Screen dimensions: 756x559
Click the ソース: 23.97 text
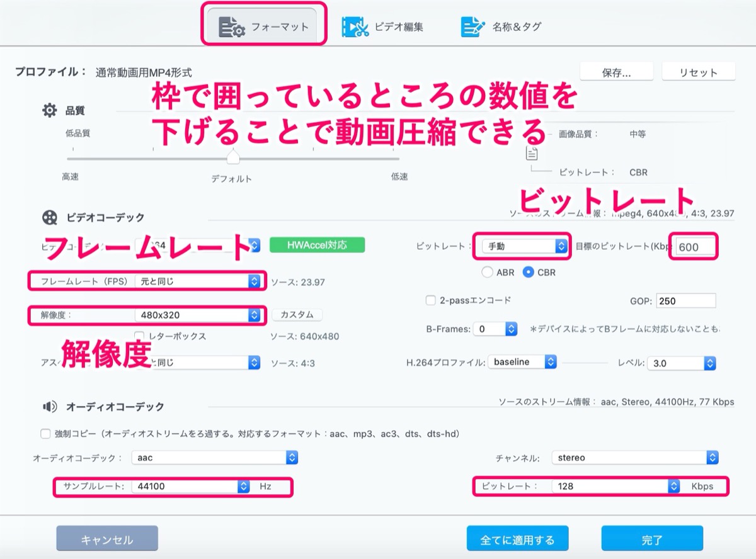298,282
